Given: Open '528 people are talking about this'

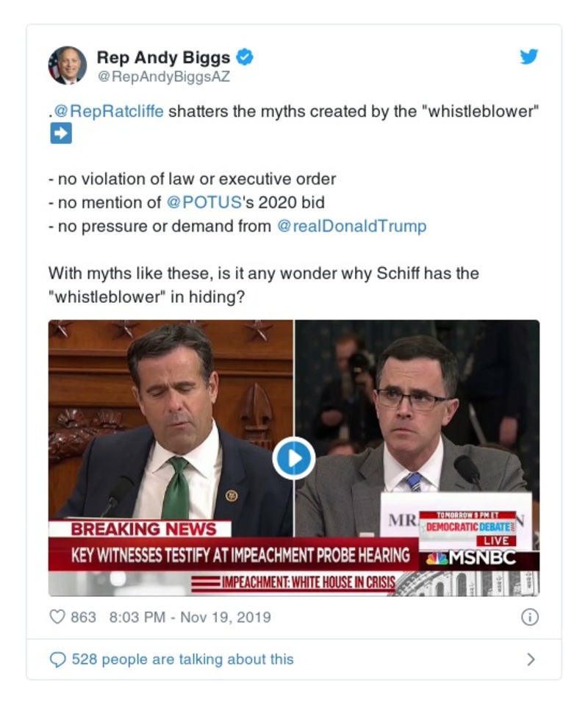Looking at the screenshot, I should tap(182, 659).
